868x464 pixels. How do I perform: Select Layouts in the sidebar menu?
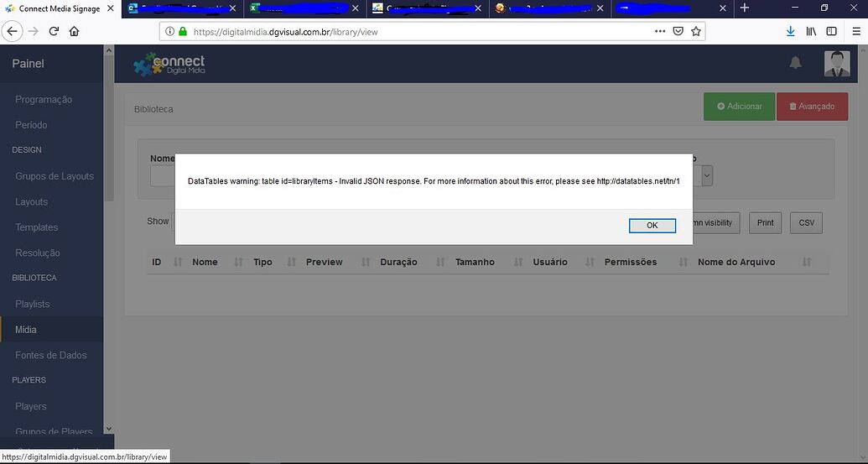32,201
